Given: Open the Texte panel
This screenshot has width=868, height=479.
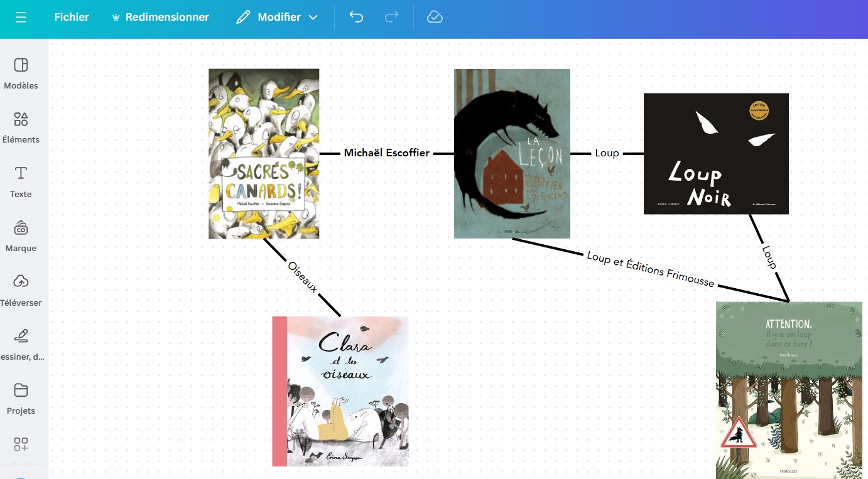Looking at the screenshot, I should (x=21, y=182).
